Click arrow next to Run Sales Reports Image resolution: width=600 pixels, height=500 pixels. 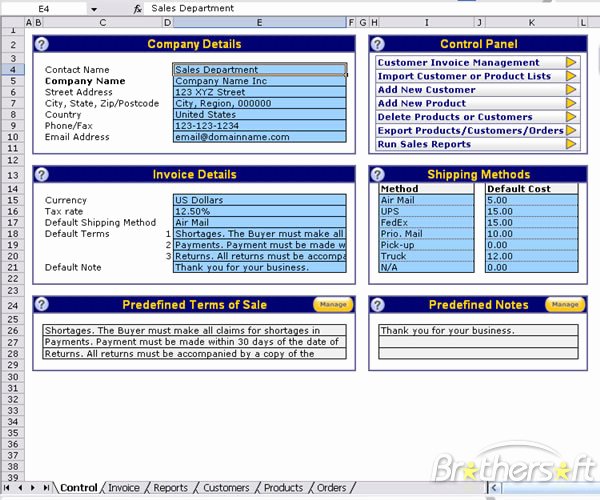(x=571, y=144)
